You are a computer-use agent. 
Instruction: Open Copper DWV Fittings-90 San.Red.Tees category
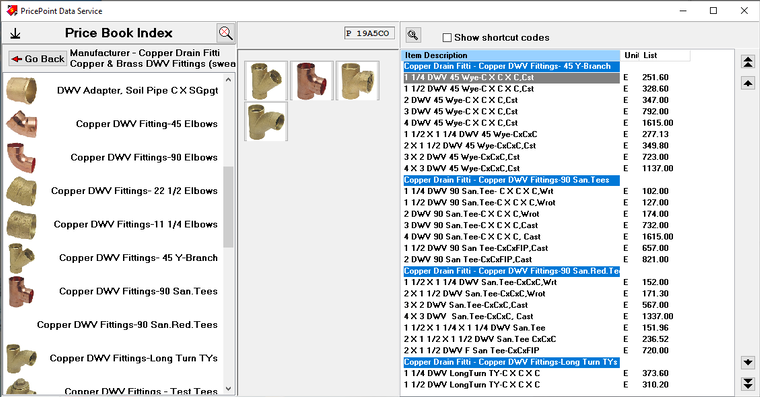click(x=127, y=325)
